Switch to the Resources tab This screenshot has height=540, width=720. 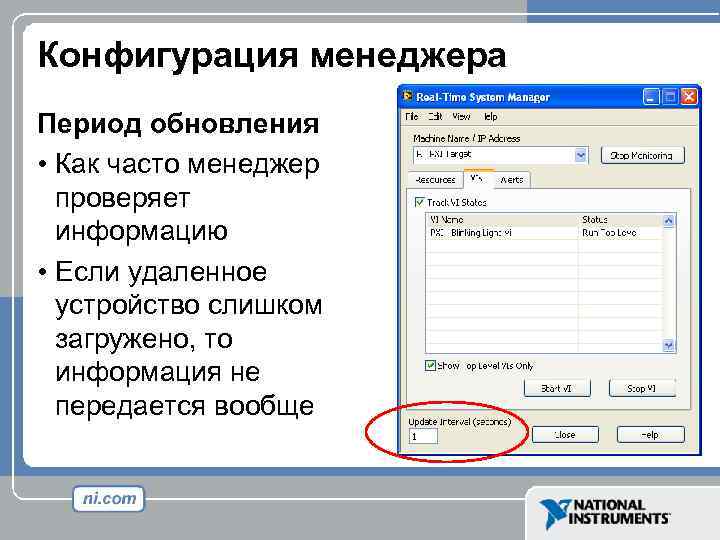point(435,180)
